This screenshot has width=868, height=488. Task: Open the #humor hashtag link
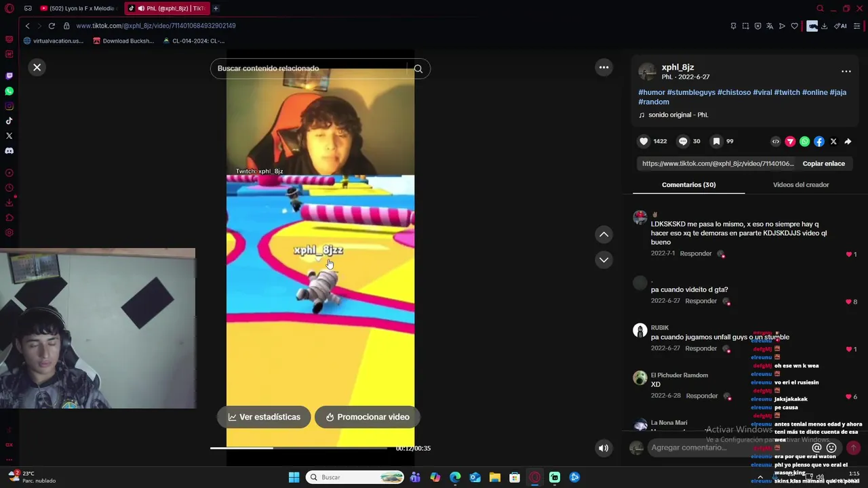[652, 92]
